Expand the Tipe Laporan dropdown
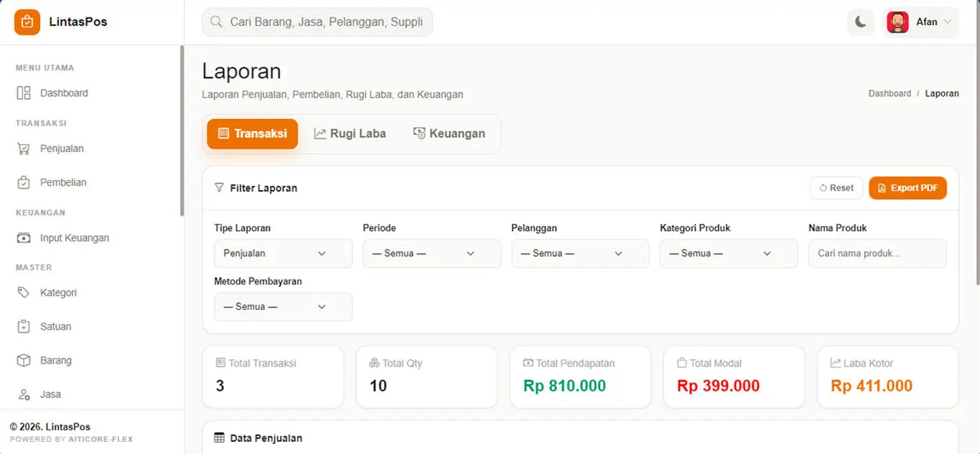The image size is (980, 454). [283, 253]
